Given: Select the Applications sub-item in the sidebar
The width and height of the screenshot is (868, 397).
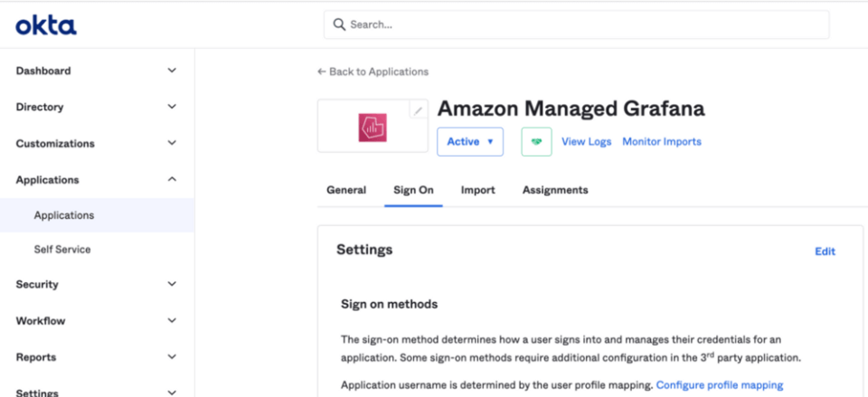Looking at the screenshot, I should point(97,215).
